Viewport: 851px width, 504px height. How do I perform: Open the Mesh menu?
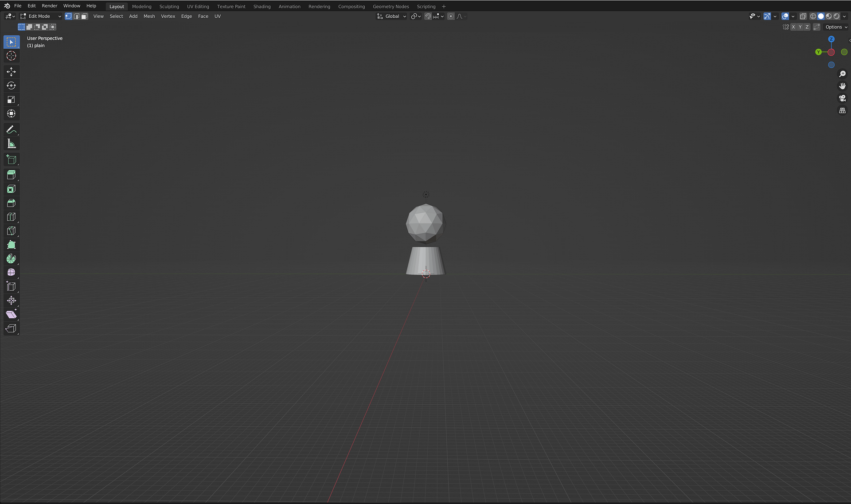click(149, 16)
